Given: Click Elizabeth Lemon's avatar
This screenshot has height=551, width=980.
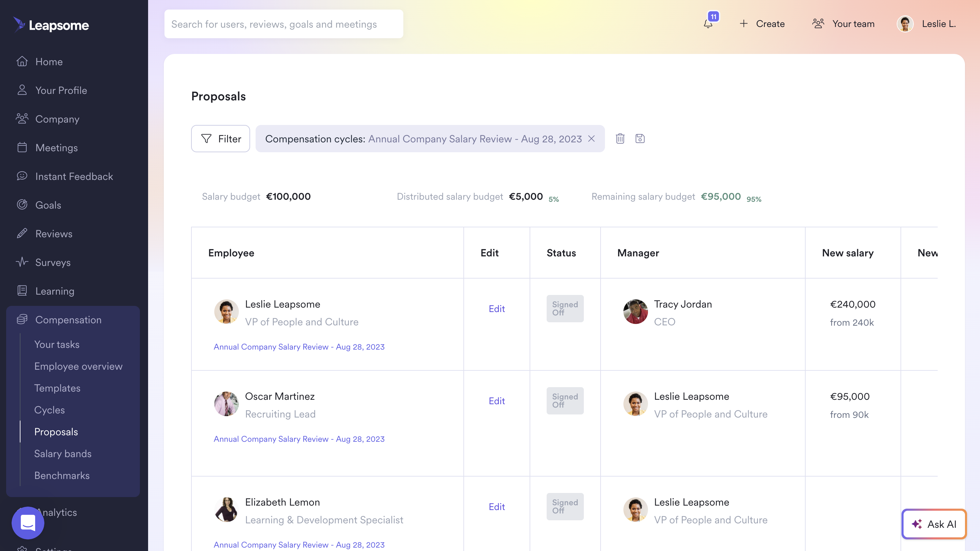Looking at the screenshot, I should point(226,509).
